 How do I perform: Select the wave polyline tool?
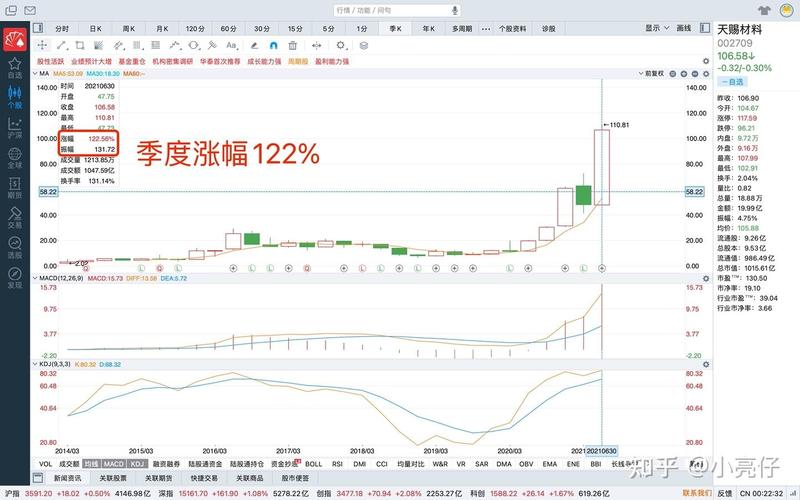pyautogui.click(x=175, y=45)
